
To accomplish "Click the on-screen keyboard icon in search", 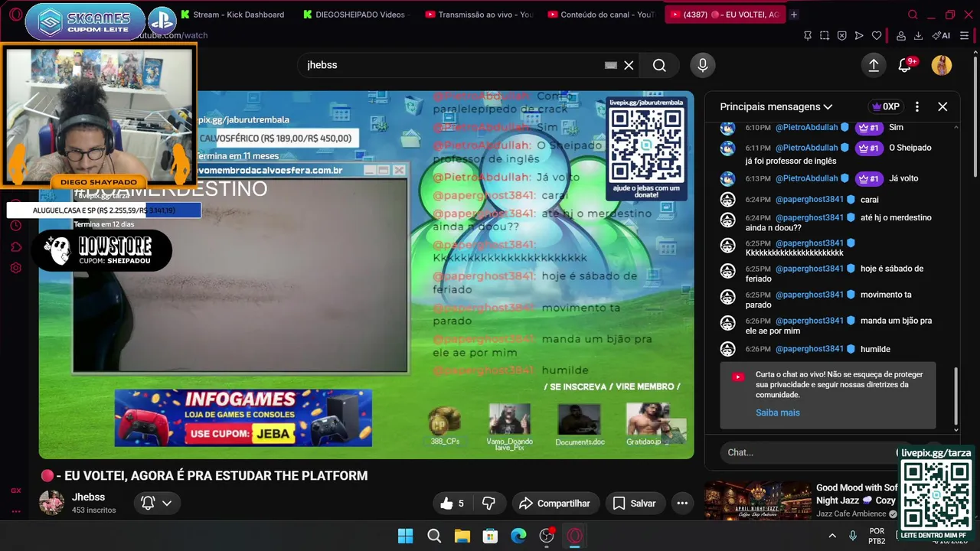I will pyautogui.click(x=610, y=65).
